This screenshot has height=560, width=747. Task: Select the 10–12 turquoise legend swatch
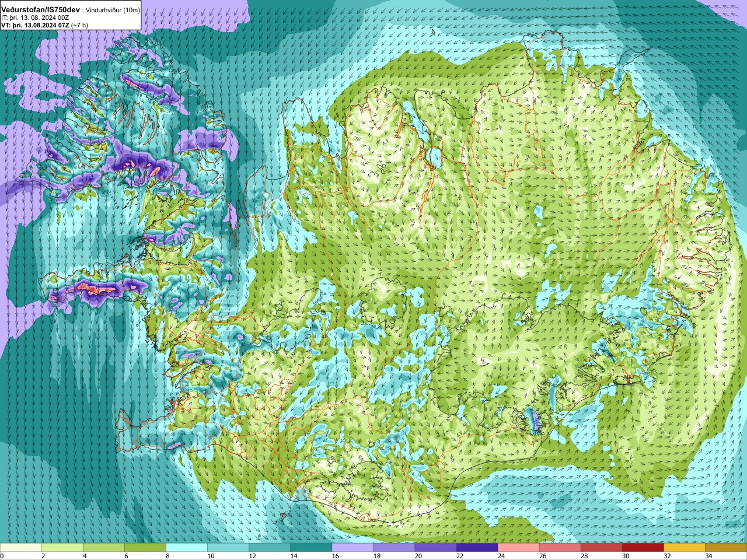228,548
